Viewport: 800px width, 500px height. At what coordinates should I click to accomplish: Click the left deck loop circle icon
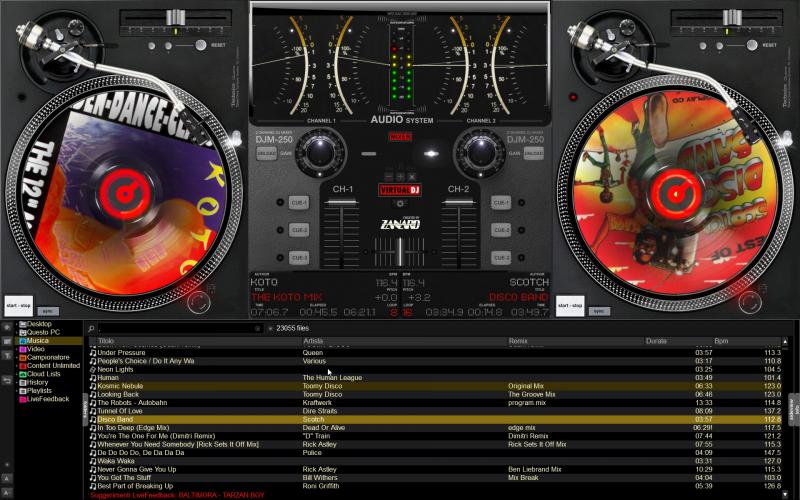tap(198, 302)
